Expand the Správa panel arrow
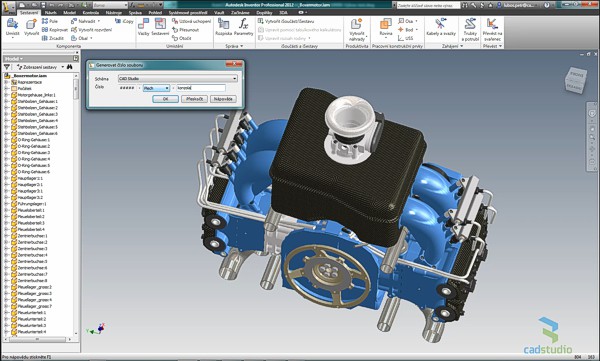The width and height of the screenshot is (600, 361). [241, 46]
